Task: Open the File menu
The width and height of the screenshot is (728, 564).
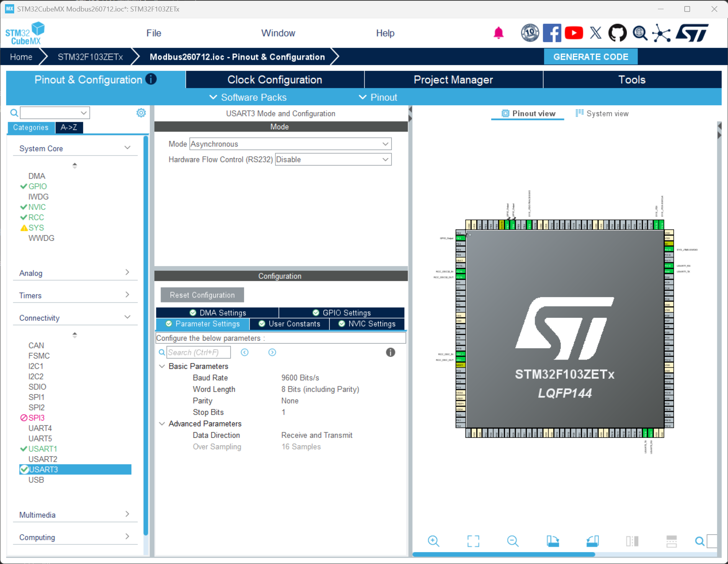Action: 154,33
